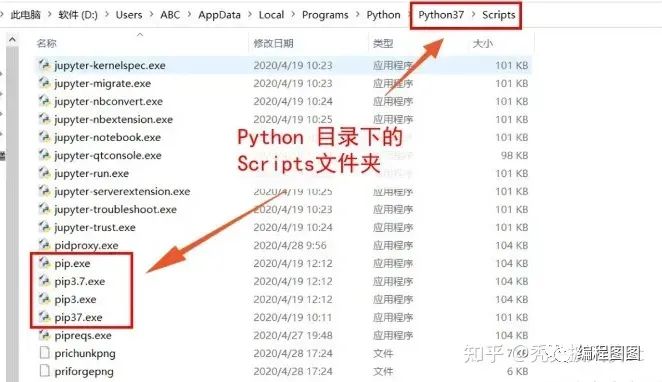Viewport: 662px width, 382px height.
Task: Select the pip37.exe file name
Action: [78, 317]
